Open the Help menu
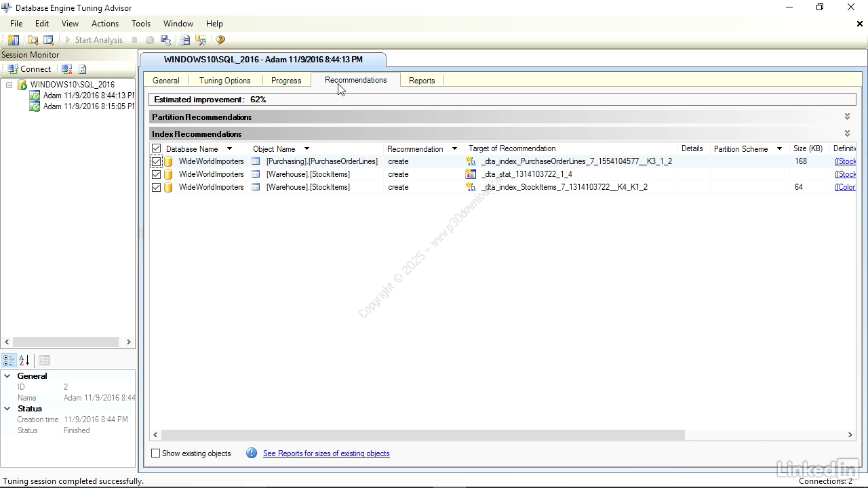868x488 pixels. click(x=214, y=24)
